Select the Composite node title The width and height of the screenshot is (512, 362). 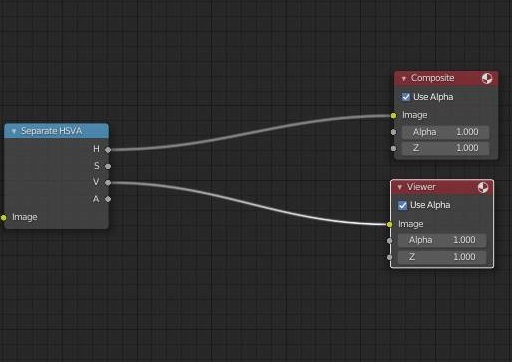[x=432, y=78]
